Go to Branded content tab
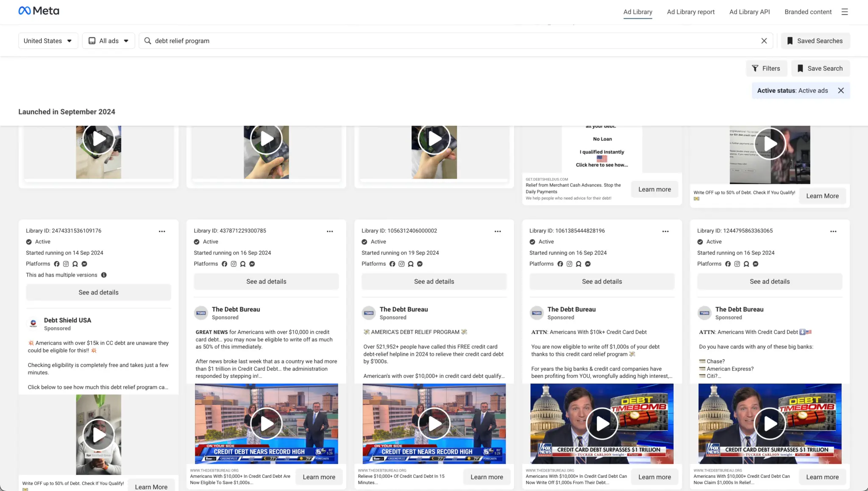 click(808, 12)
